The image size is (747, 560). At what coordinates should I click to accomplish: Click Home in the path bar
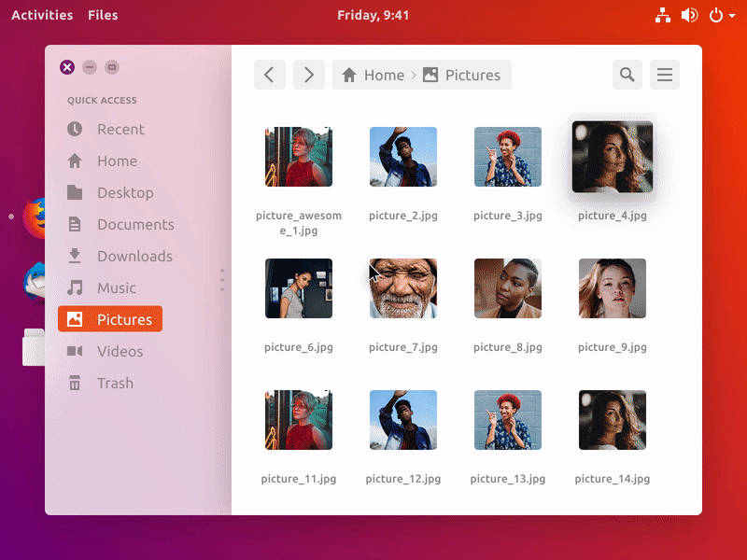pyautogui.click(x=373, y=76)
